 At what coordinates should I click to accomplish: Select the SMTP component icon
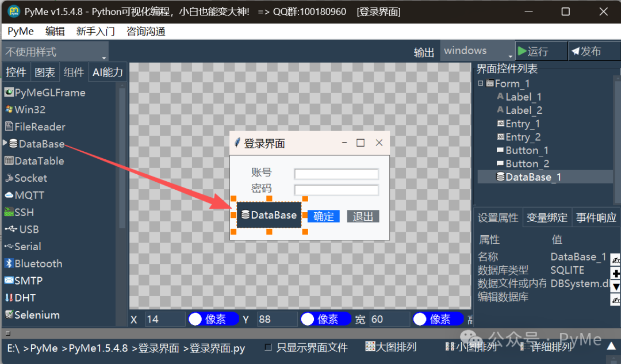[x=28, y=281]
